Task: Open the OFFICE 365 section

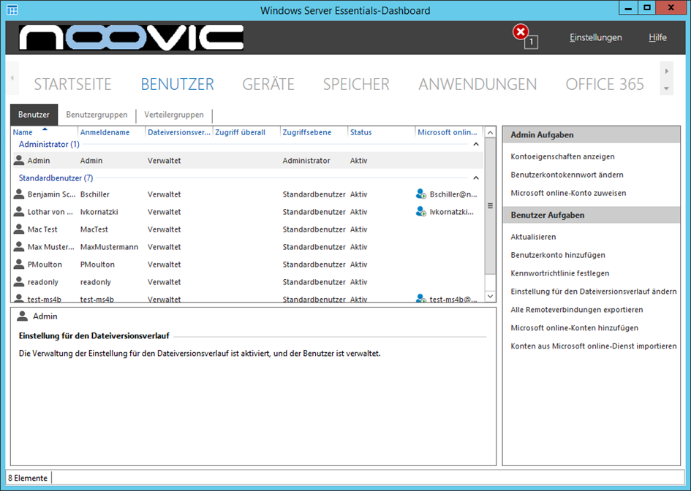Action: pyautogui.click(x=605, y=84)
